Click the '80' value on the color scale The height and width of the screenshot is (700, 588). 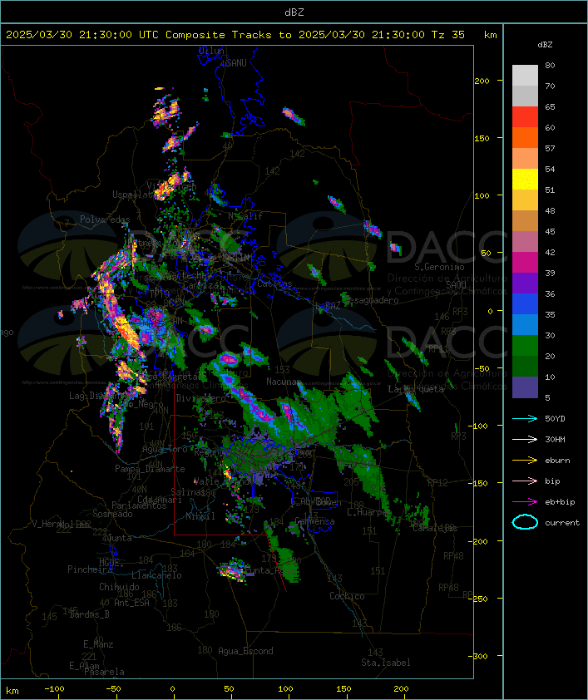(x=550, y=65)
